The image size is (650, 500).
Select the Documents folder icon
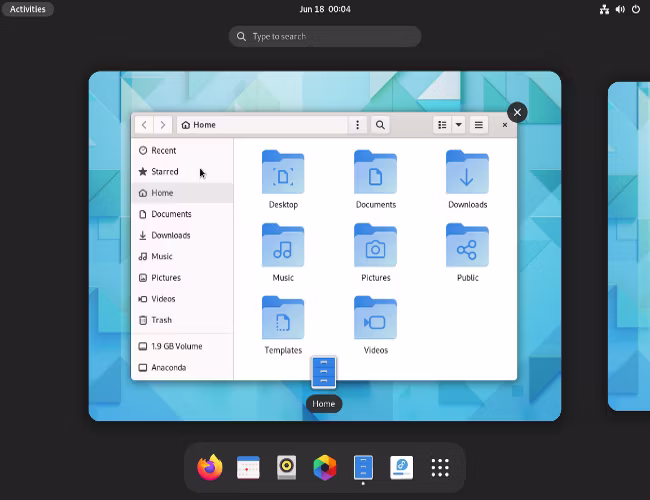point(376,172)
